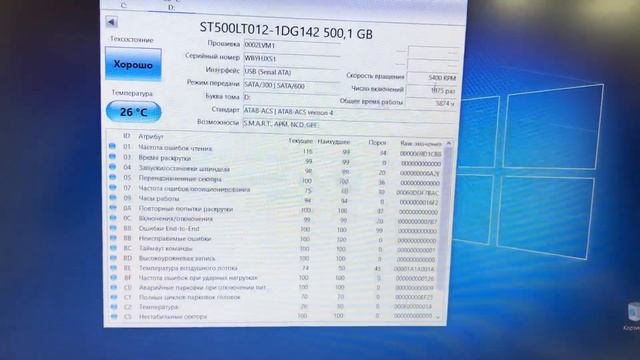This screenshot has width=640, height=360.
Task: Select the row Время раскрутки
Action: pos(275,160)
